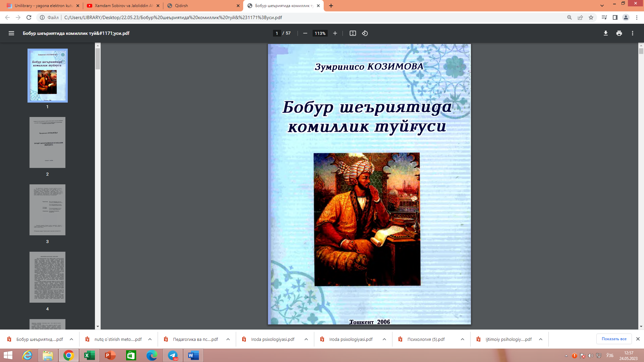Download the open PDF document

point(605,33)
